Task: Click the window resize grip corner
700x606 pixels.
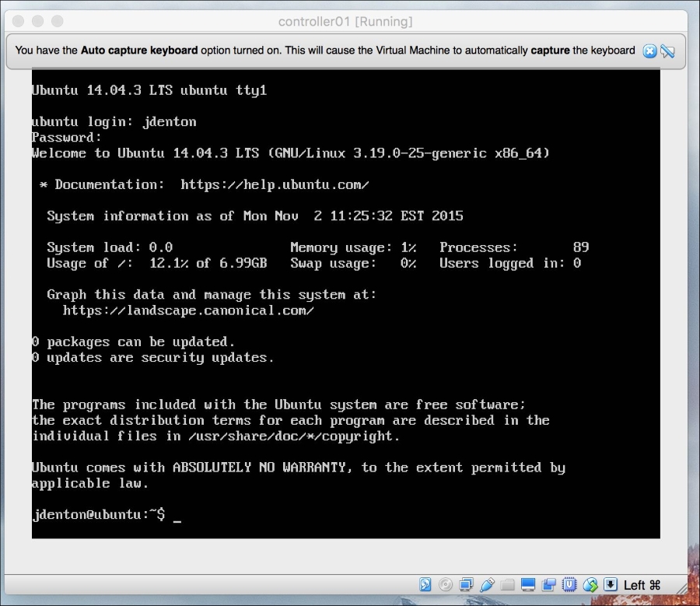Action: [681, 589]
